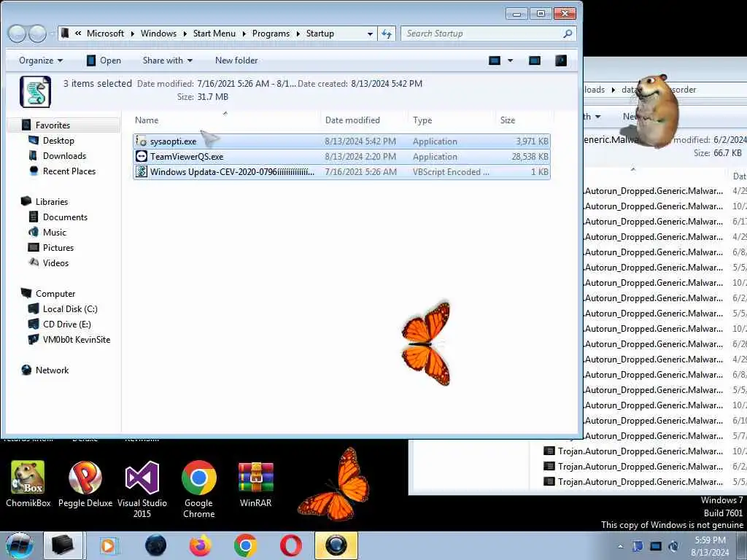Image resolution: width=747 pixels, height=560 pixels.
Task: Click the Help icon in toolbar
Action: pyautogui.click(x=561, y=61)
